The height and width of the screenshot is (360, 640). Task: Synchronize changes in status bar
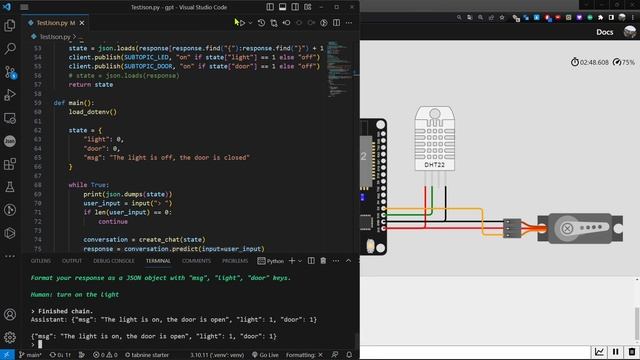[60, 355]
